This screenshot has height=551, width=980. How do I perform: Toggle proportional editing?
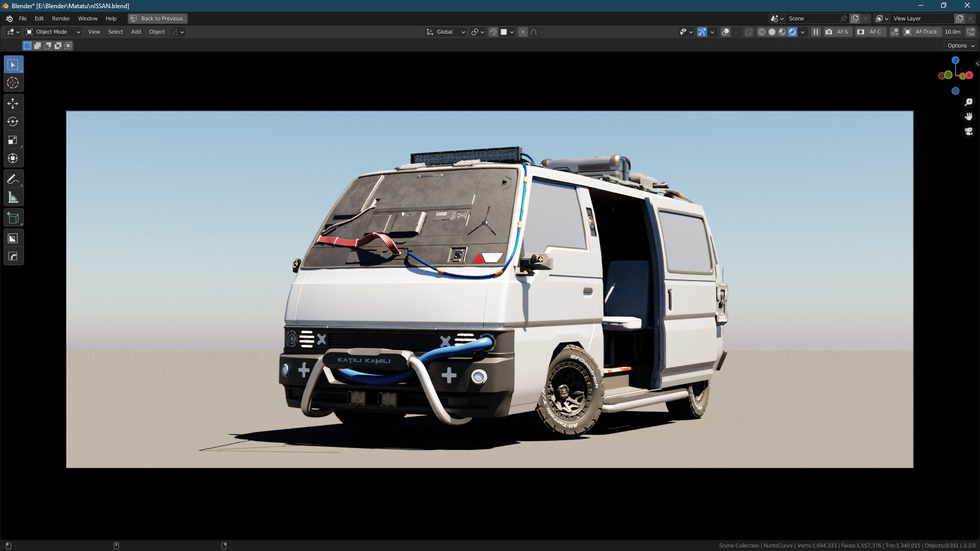[523, 32]
